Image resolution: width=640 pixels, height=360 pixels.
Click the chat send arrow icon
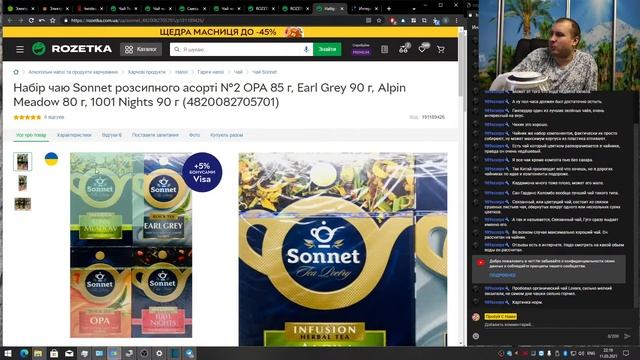tap(627, 336)
